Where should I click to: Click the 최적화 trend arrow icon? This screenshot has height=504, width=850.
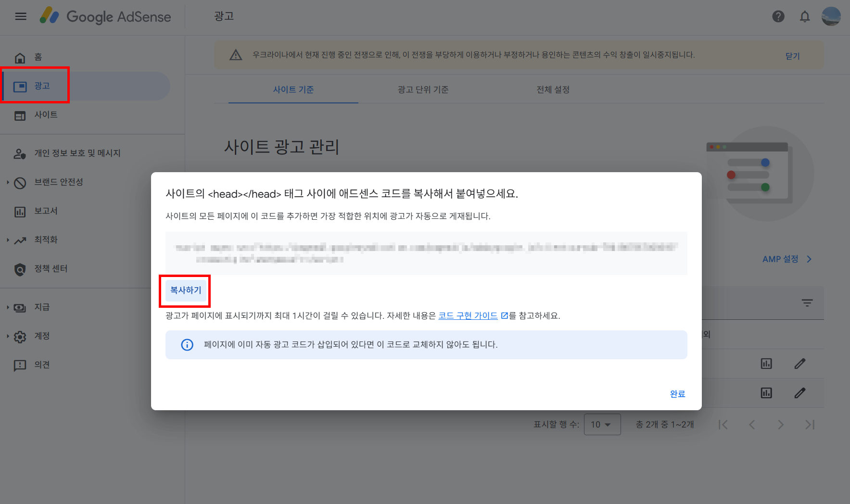[x=20, y=240]
